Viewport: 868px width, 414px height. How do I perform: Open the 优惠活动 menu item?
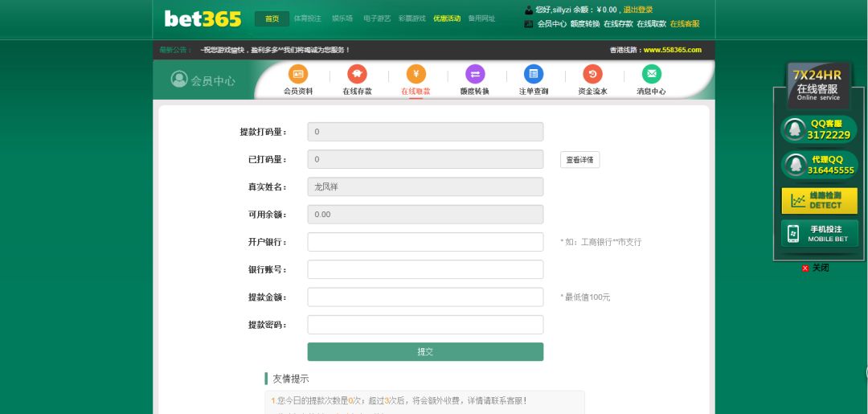(x=447, y=18)
